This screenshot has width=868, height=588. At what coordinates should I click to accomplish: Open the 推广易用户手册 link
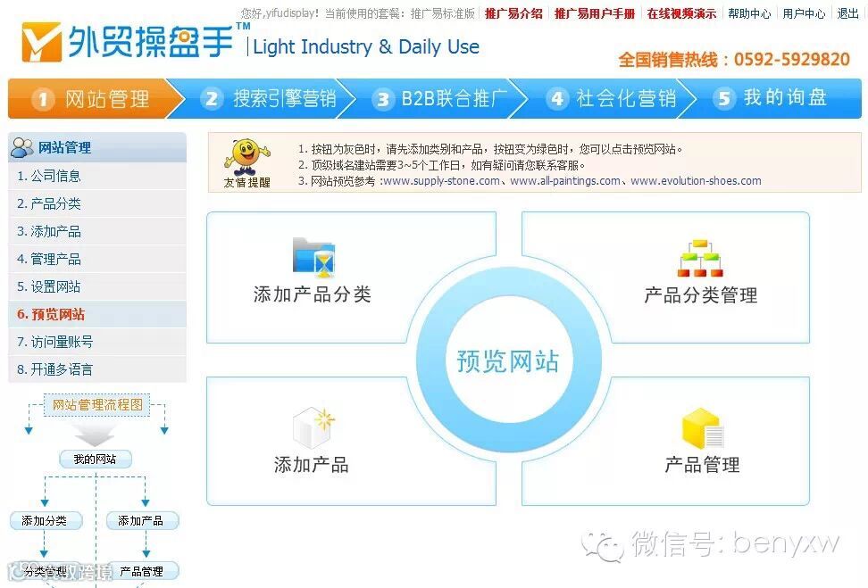pos(595,13)
